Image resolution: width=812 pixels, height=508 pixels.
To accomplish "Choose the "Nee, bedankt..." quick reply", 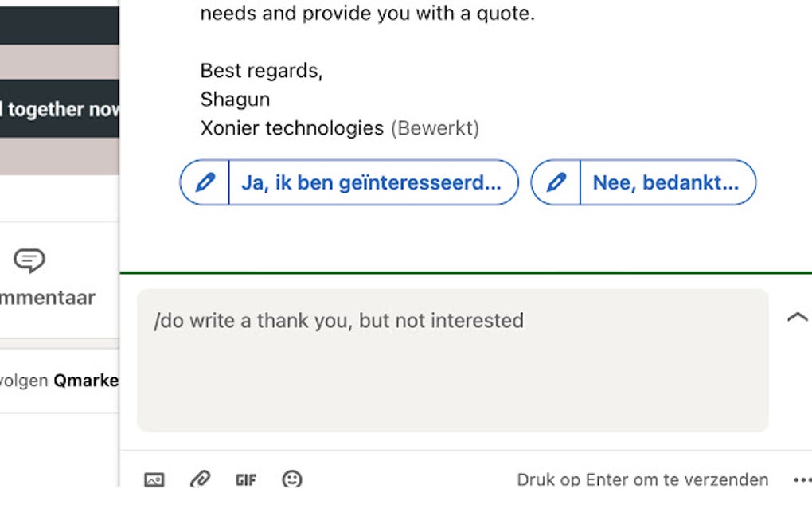I will (666, 182).
